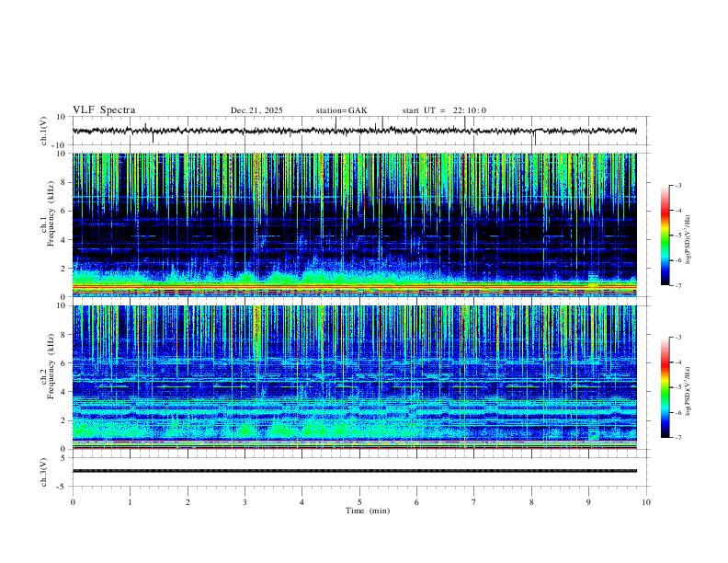Viewport: 728px width, 563px height.
Task: Click time axis tick label "3"
Action: coord(245,502)
